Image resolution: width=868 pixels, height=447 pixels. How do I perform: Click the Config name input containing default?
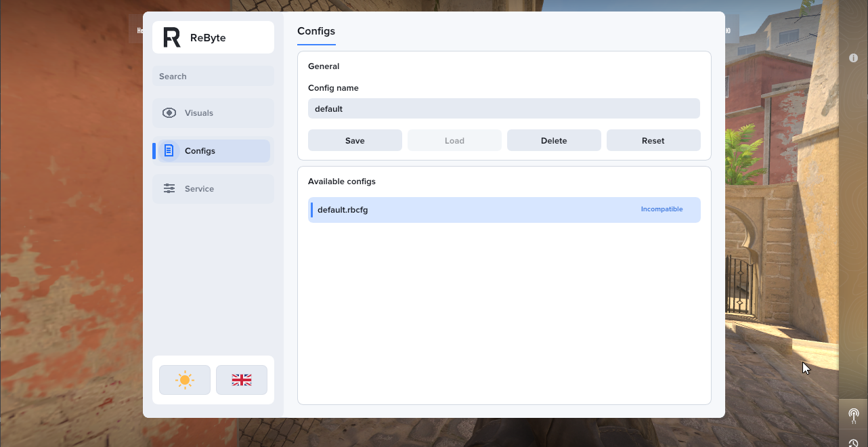coord(504,108)
